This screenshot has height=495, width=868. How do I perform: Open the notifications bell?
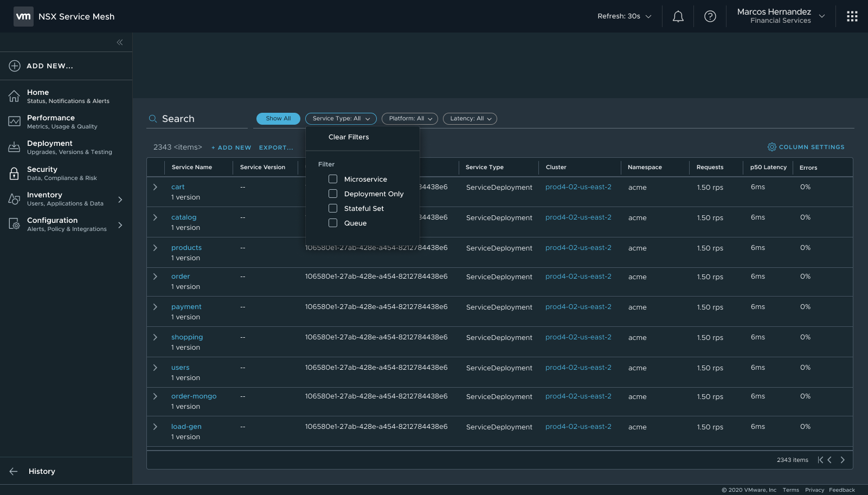coord(678,16)
